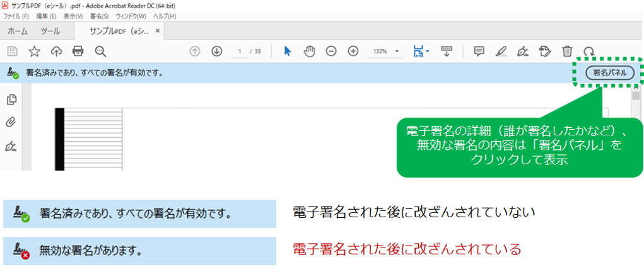This screenshot has width=644, height=267.
Task: Select the highlighter pen tool
Action: click(x=501, y=51)
